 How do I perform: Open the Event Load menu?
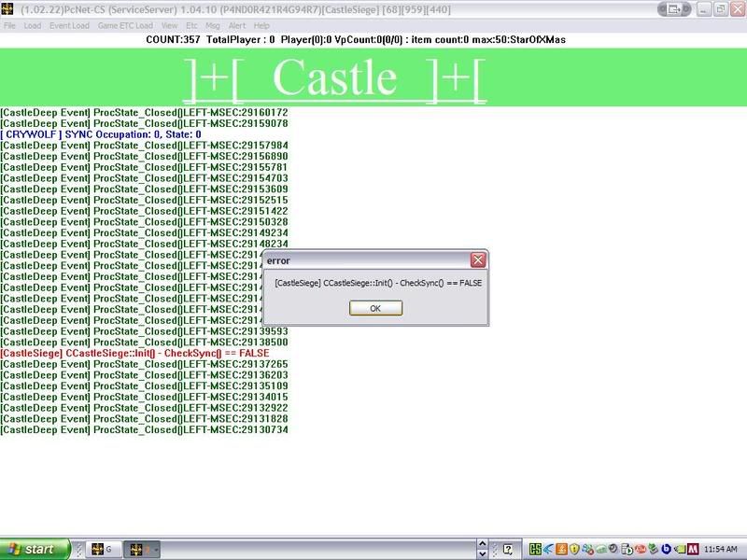point(69,25)
